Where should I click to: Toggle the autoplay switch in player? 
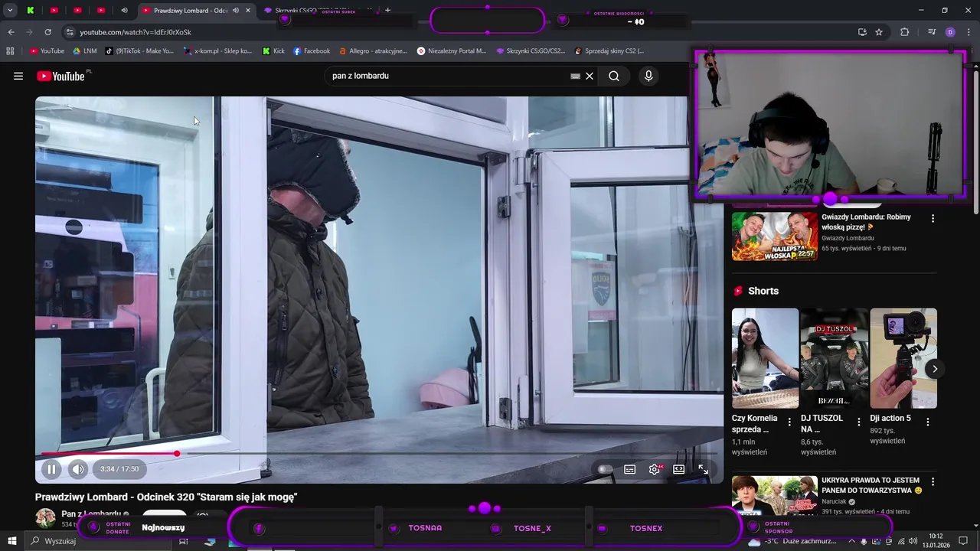pos(604,469)
